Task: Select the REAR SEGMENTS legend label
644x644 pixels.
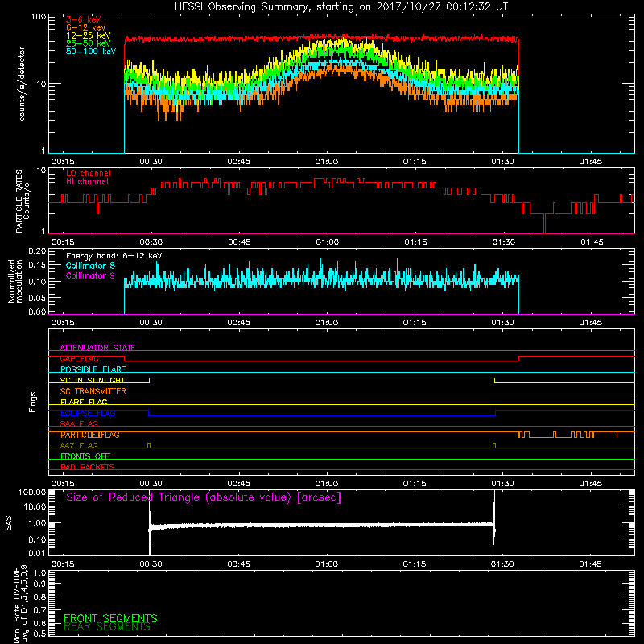Action: pyautogui.click(x=107, y=627)
